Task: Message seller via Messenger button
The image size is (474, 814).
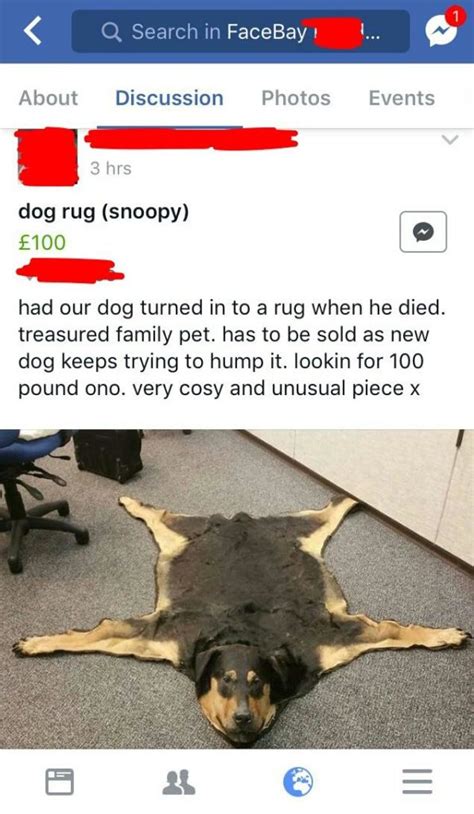Action: point(423,232)
